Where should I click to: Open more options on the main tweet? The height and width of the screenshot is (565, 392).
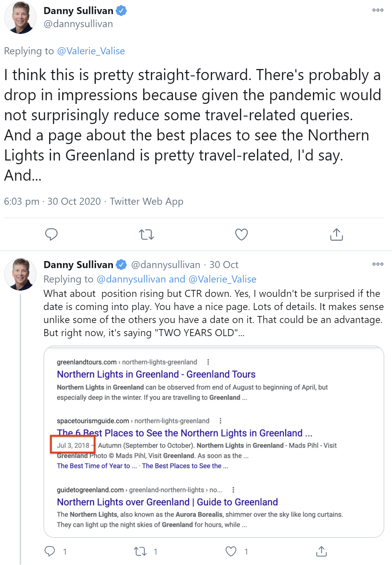click(x=378, y=10)
